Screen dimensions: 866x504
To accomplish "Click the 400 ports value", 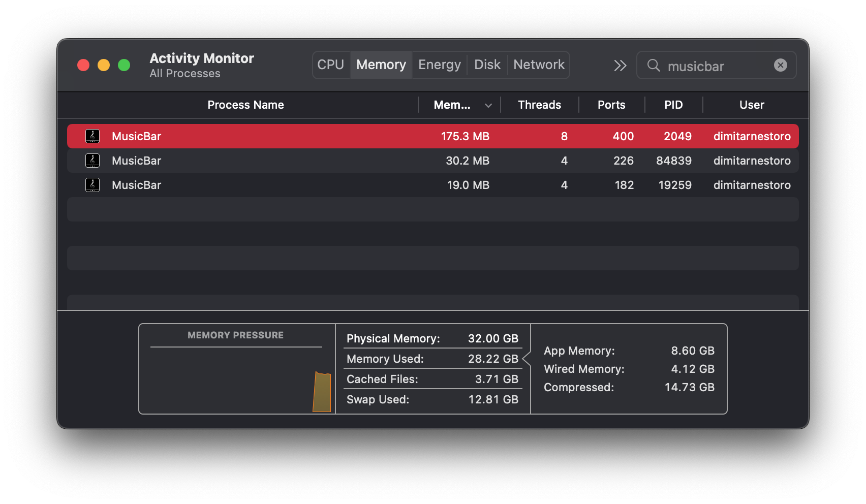I will 623,136.
